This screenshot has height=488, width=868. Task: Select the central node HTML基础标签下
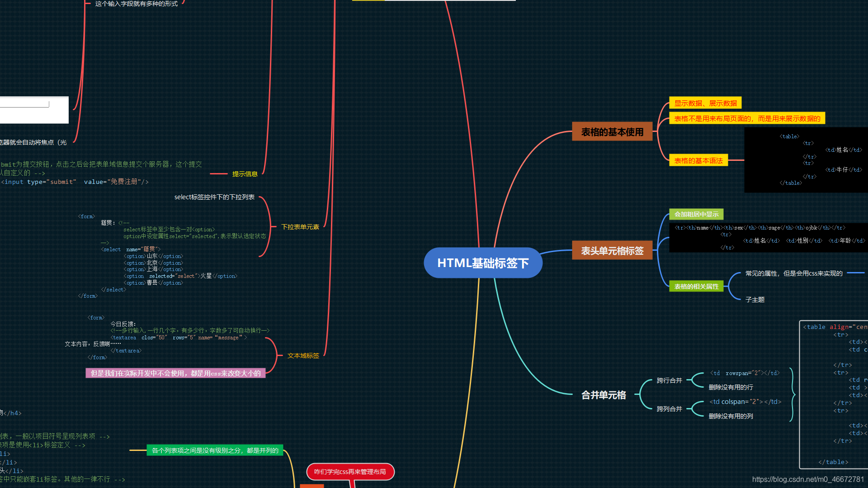pyautogui.click(x=483, y=263)
